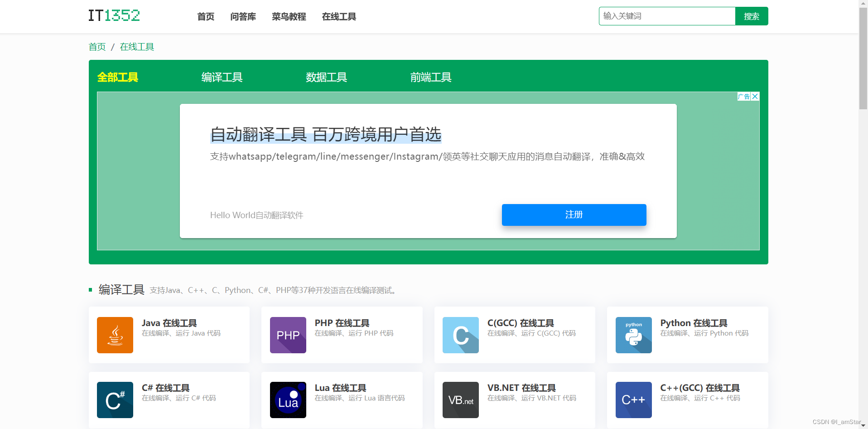
Task: Click the scrollbar down arrow
Action: point(863,425)
